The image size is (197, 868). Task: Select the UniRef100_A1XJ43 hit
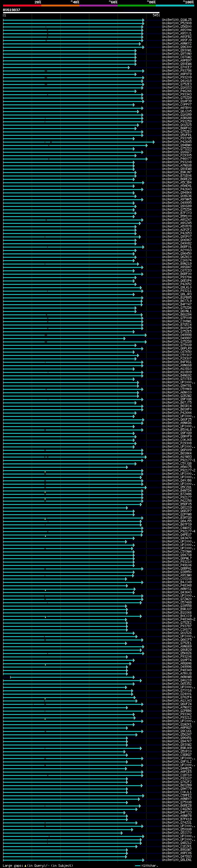[177, 700]
